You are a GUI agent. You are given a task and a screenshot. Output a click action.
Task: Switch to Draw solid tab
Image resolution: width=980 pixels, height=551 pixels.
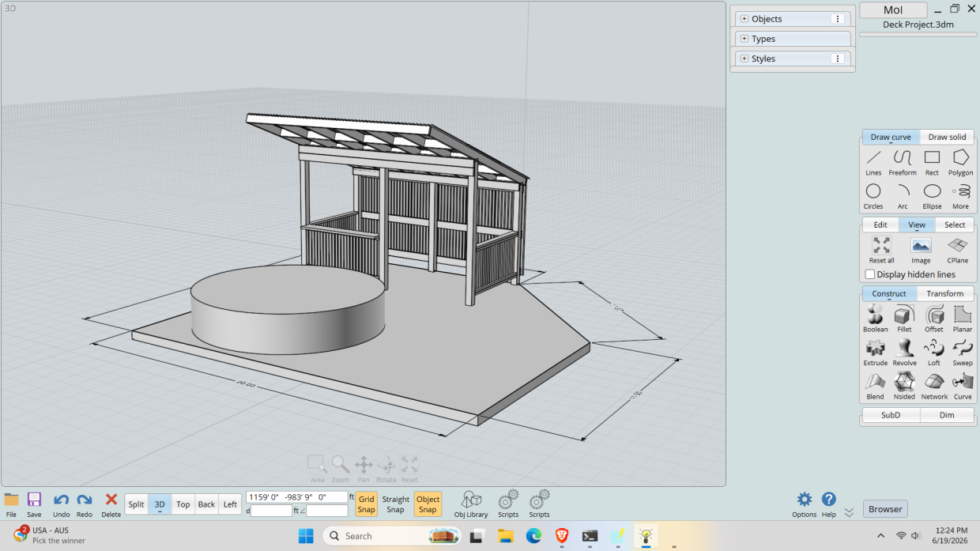point(947,137)
